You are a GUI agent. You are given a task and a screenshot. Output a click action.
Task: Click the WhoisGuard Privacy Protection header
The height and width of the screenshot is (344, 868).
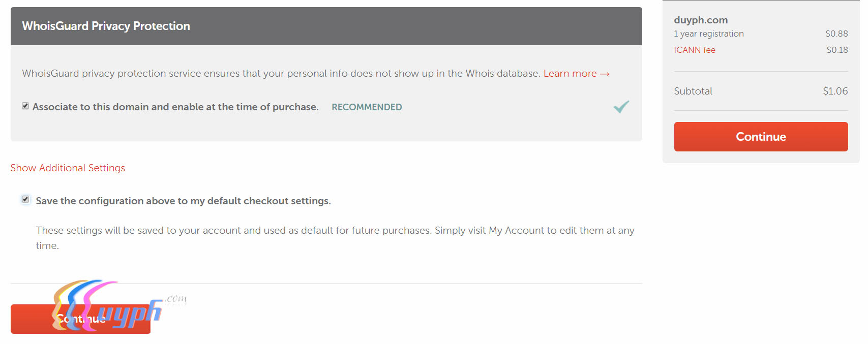click(106, 26)
